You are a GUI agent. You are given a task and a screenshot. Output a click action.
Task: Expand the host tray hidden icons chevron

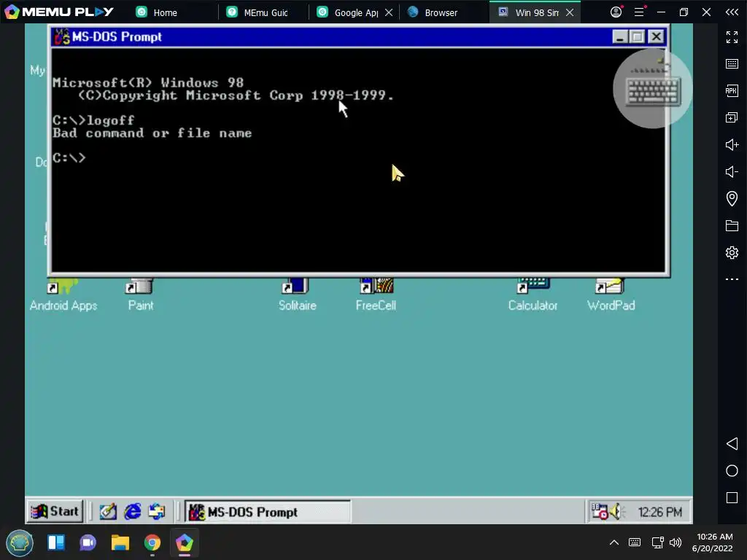click(614, 542)
